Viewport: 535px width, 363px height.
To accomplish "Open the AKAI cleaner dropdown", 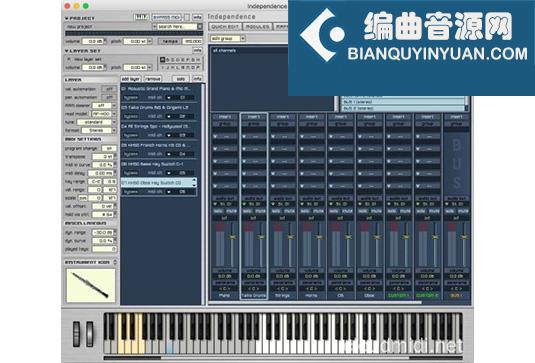I will (x=105, y=105).
